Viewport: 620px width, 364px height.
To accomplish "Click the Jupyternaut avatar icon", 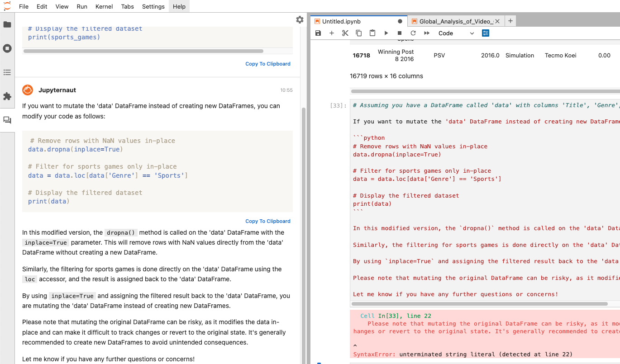I will (28, 90).
